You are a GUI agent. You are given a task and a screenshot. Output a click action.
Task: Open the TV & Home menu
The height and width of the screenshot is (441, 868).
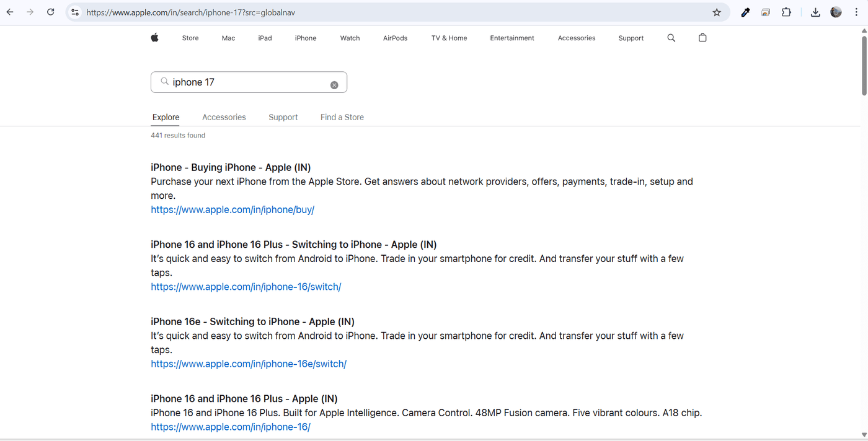click(449, 38)
